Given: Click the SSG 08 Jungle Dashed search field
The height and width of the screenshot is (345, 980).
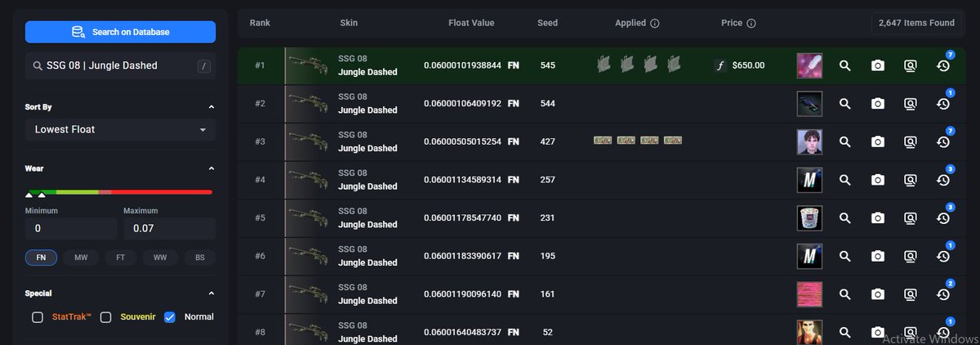Looking at the screenshot, I should click(x=120, y=65).
